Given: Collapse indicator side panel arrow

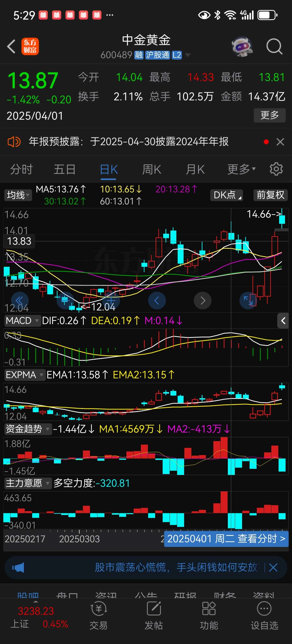Looking at the screenshot, I should point(283,320).
